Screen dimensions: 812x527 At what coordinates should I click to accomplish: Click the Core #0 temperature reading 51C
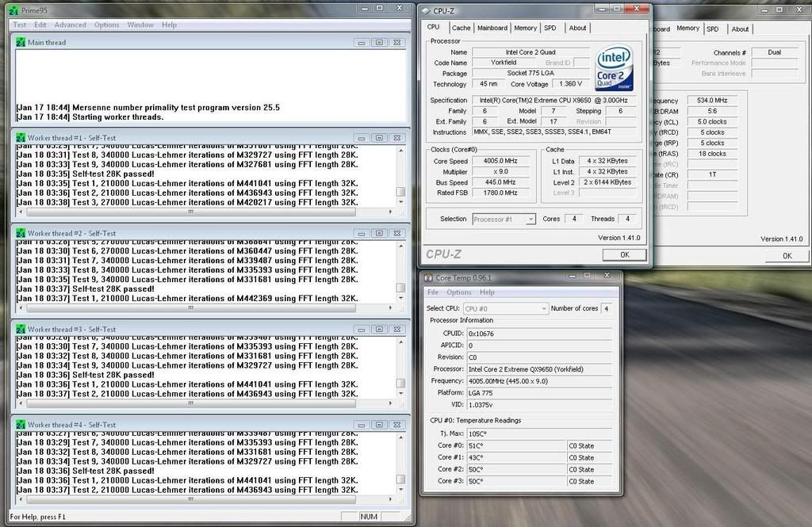pyautogui.click(x=516, y=445)
